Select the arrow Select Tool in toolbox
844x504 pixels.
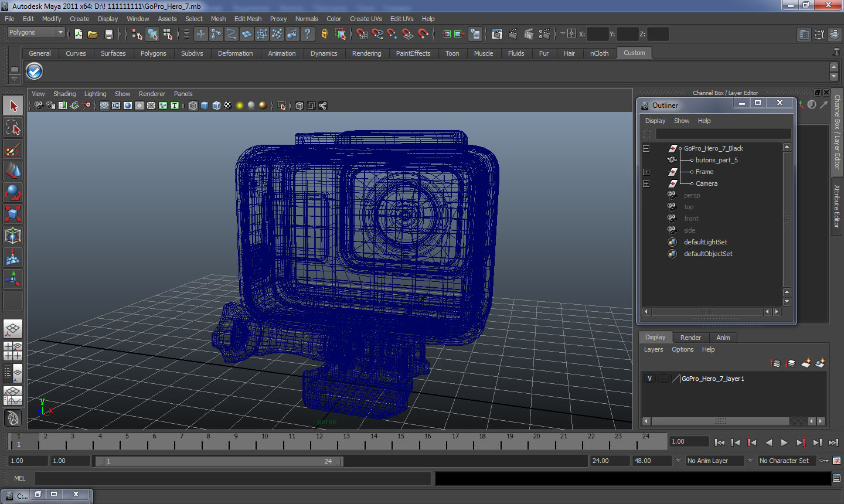(x=13, y=106)
